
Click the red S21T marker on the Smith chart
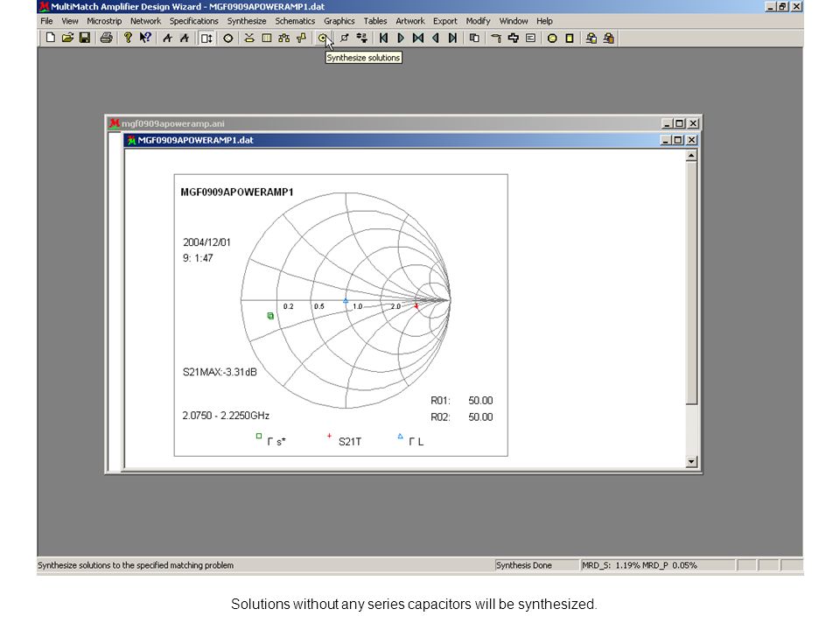[x=416, y=306]
